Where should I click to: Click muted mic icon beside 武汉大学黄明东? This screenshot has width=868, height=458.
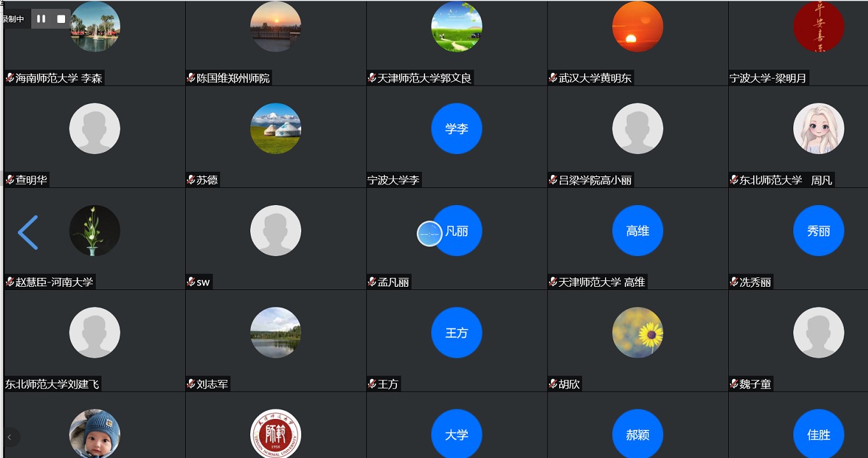[x=553, y=78]
